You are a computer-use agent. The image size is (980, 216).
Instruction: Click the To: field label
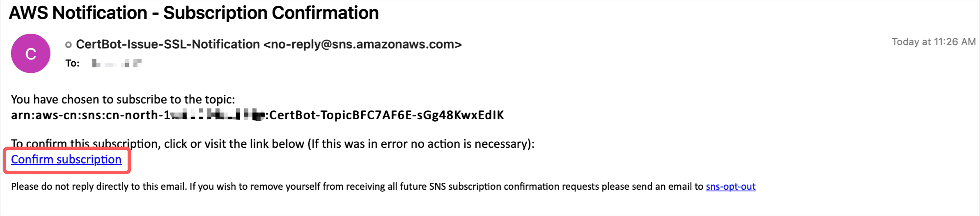tap(73, 63)
